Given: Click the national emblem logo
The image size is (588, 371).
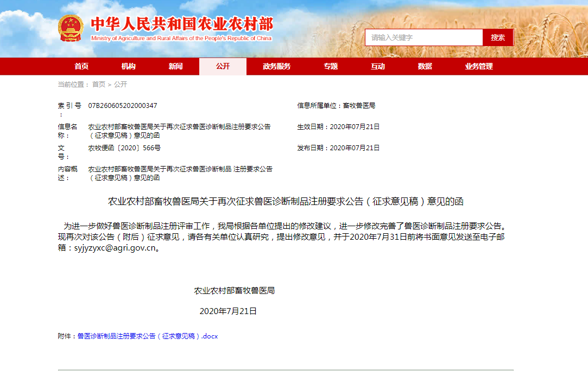Looking at the screenshot, I should click(71, 28).
